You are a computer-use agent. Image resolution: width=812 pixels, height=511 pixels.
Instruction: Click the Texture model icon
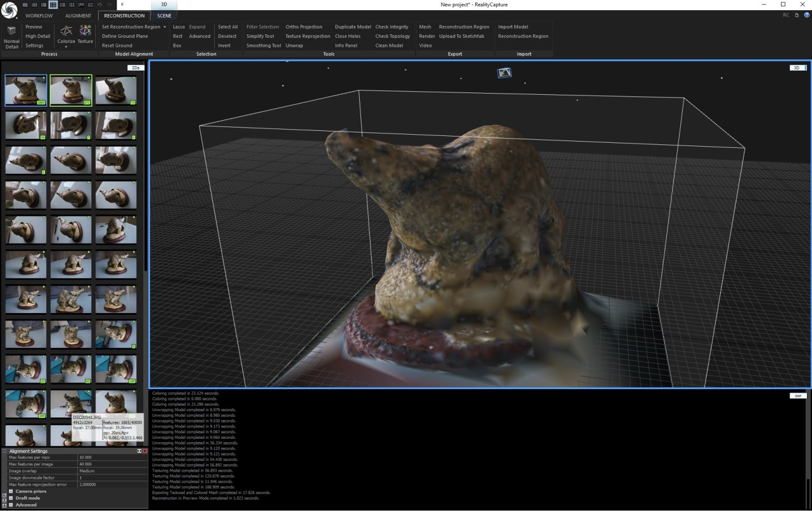[x=85, y=30]
